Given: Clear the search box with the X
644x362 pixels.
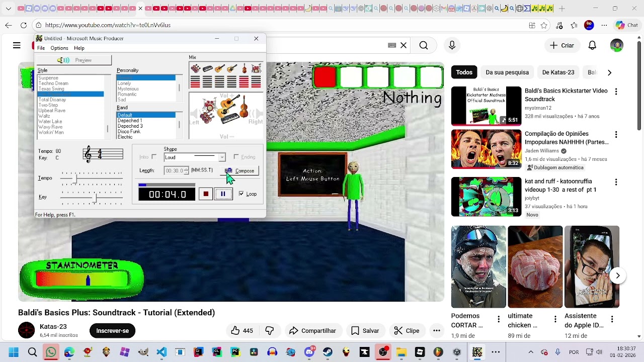Looking at the screenshot, I should (404, 45).
